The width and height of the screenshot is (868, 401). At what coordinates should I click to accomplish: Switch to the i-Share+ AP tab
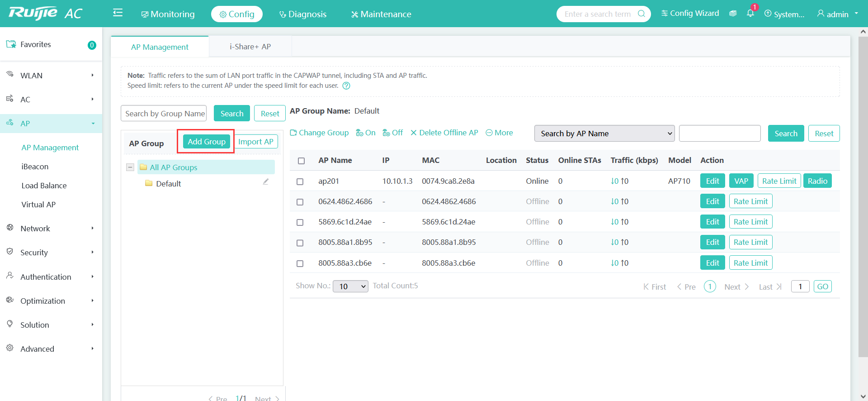[250, 47]
